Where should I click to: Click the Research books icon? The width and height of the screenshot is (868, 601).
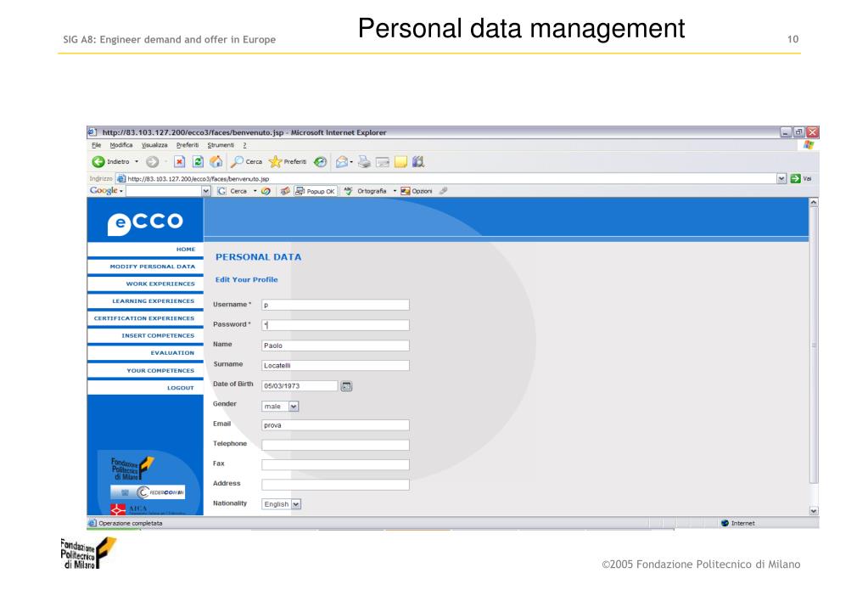[418, 162]
